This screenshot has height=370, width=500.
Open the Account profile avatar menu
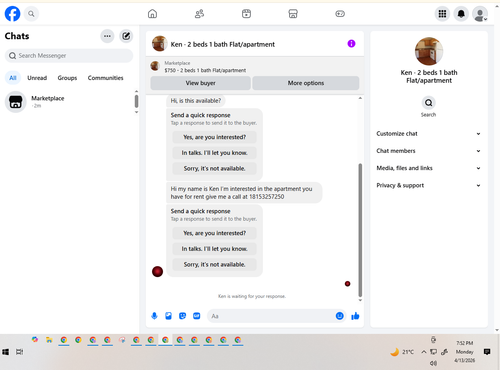pos(480,14)
